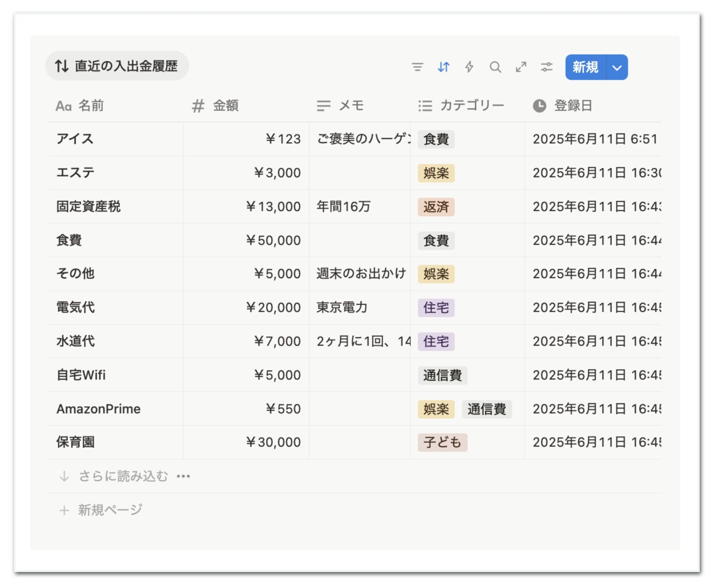Click the 子ども tag on 保育園
This screenshot has height=588, width=715.
pos(442,442)
